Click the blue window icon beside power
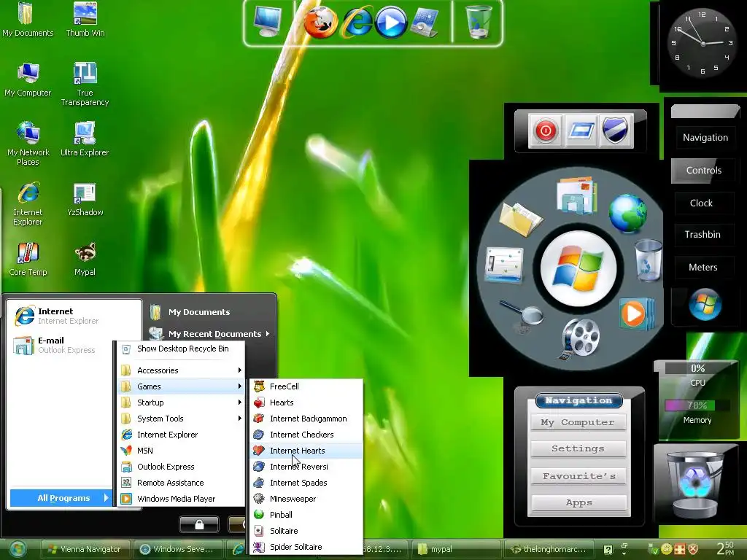The height and width of the screenshot is (560, 747). (581, 130)
